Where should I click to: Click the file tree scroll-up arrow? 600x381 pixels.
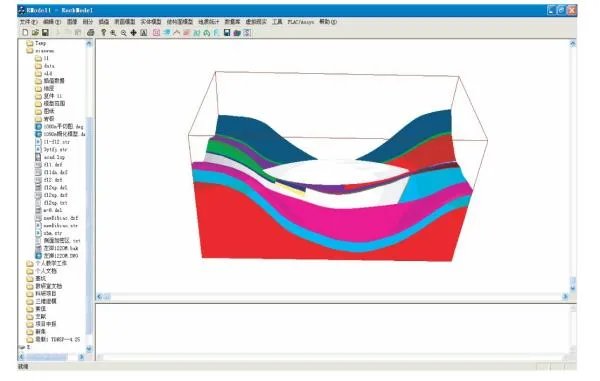[x=89, y=43]
